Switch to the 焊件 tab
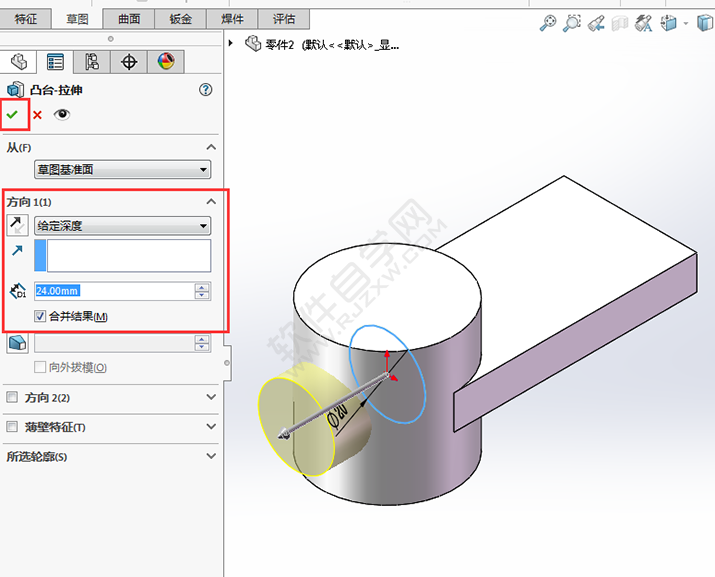 pyautogui.click(x=232, y=19)
